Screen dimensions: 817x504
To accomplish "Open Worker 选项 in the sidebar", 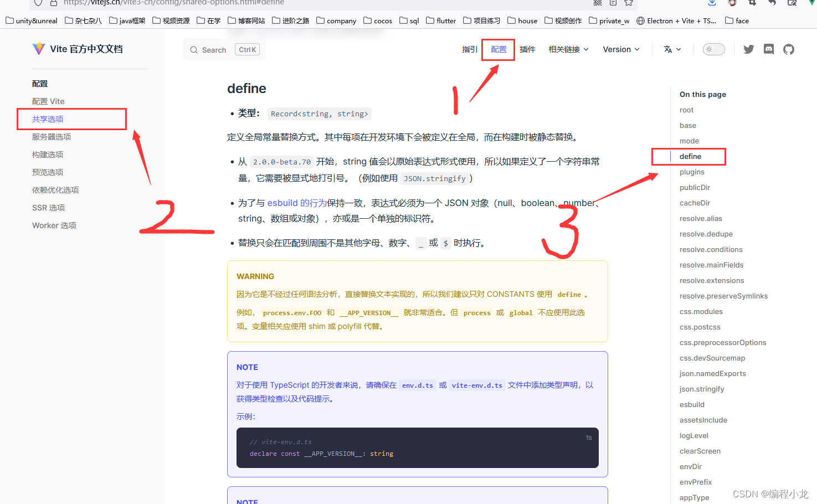I will (54, 225).
